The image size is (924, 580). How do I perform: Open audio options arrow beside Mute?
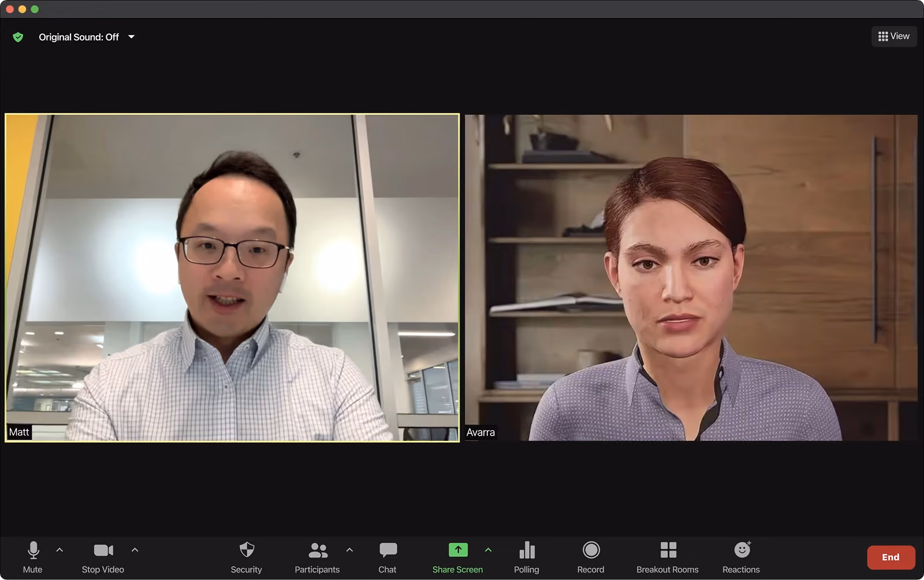(x=59, y=550)
